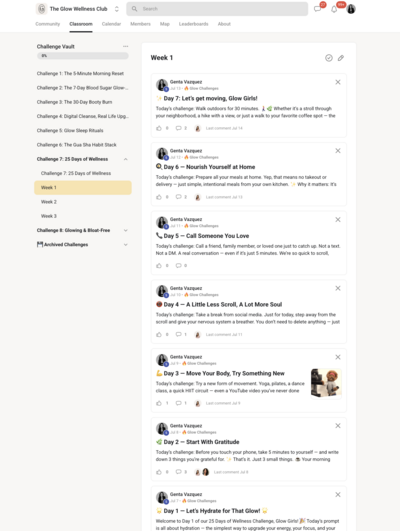The width and height of the screenshot is (400, 531).
Task: Click the edit pencil icon beside Week 1
Action: (341, 58)
